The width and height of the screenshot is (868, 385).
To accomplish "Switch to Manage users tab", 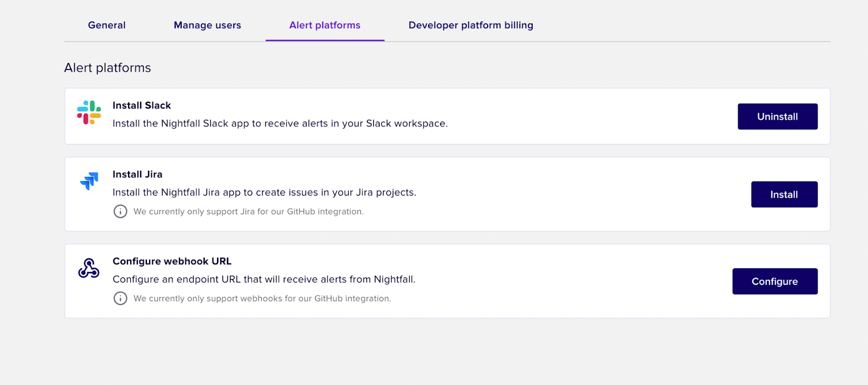I will (207, 25).
